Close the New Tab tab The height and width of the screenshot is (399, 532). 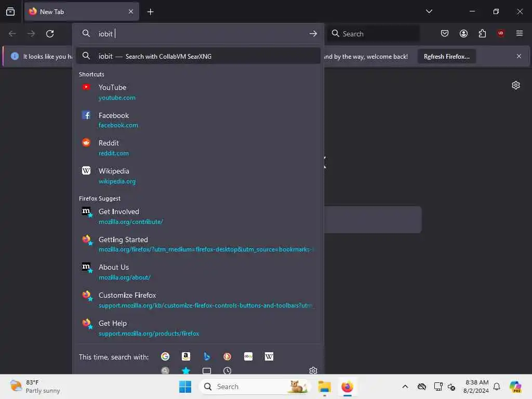click(x=131, y=11)
